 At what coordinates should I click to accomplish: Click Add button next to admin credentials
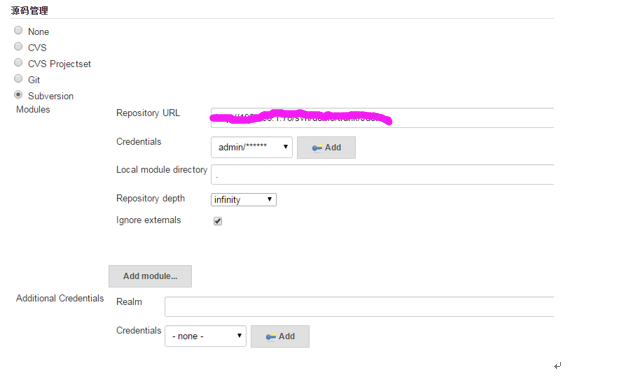click(x=326, y=148)
